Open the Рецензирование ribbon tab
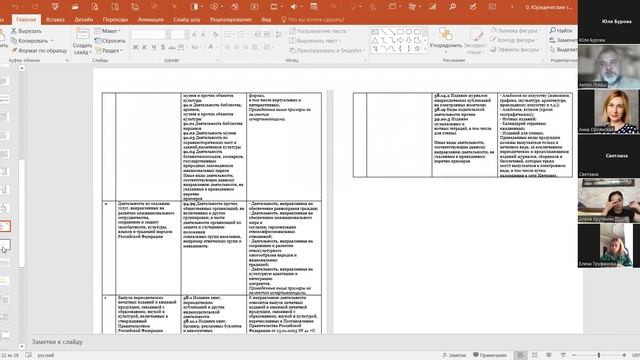Screen dimensions: 640x360 [231, 20]
